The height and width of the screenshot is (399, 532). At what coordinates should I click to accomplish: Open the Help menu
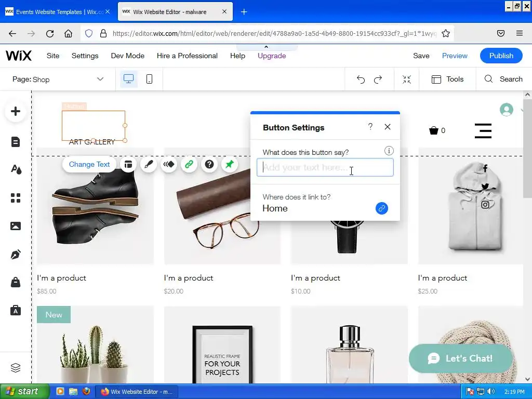(237, 56)
